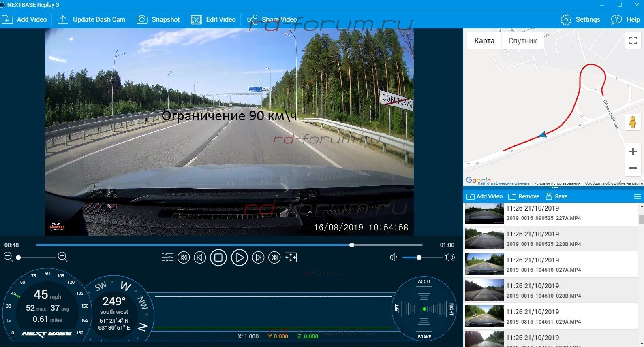
Task: Skip to the next video
Action: [x=274, y=258]
